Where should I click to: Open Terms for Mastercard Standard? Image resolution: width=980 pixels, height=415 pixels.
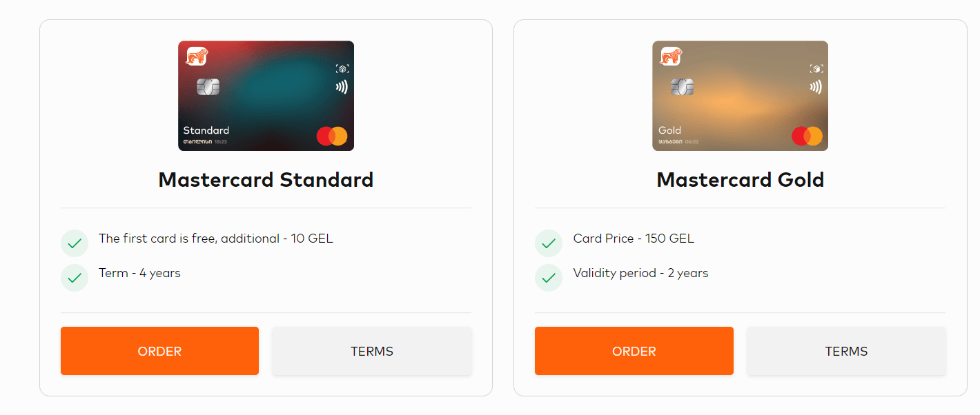coord(372,351)
